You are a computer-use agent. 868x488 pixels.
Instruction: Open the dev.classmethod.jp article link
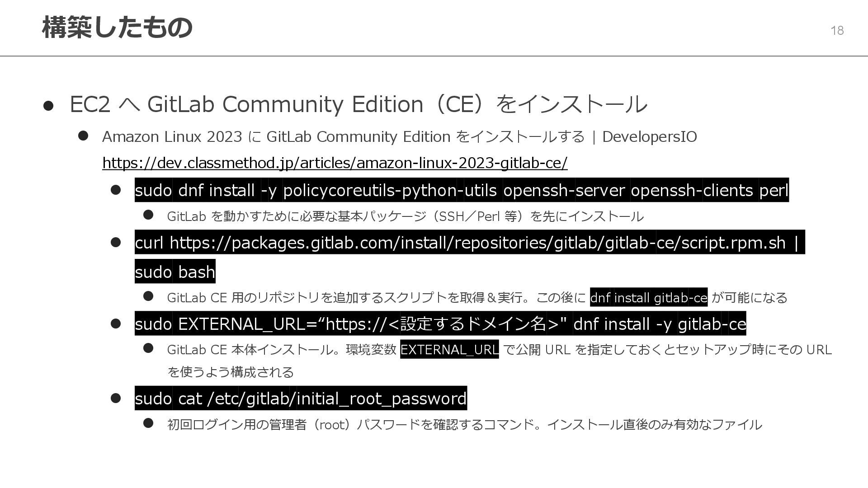point(335,163)
